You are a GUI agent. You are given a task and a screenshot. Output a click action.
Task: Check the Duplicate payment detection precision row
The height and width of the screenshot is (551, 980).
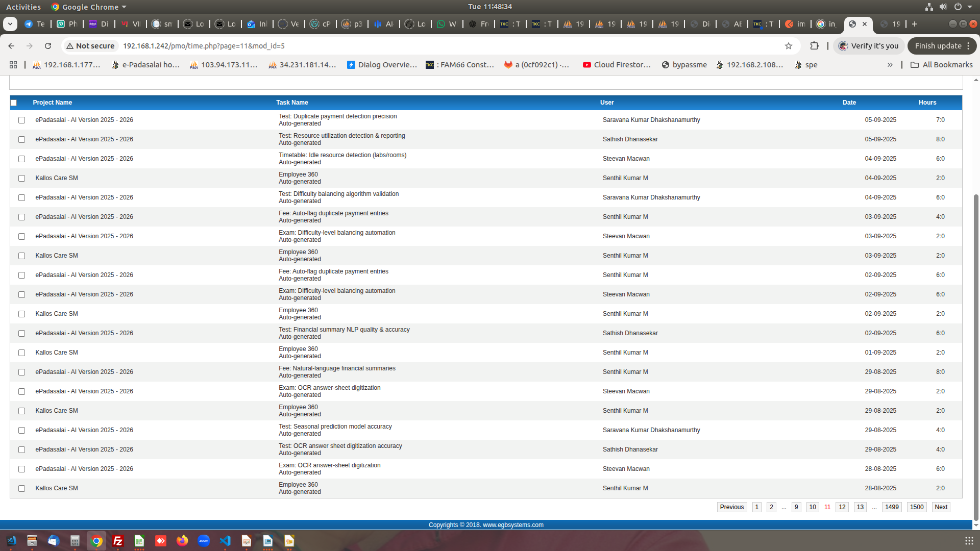[x=21, y=120]
